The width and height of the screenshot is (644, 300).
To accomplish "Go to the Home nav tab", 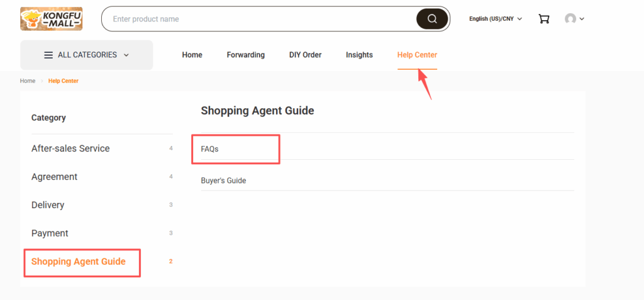I will pyautogui.click(x=192, y=55).
